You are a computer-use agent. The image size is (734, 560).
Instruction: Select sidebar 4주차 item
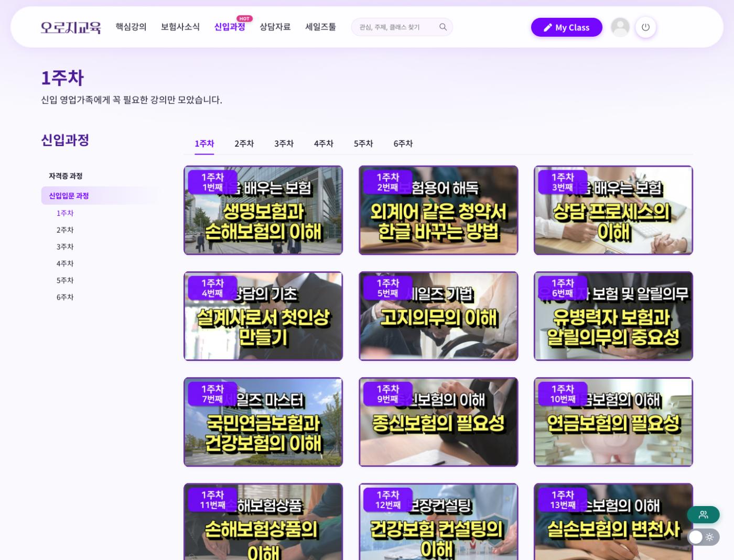(x=65, y=263)
